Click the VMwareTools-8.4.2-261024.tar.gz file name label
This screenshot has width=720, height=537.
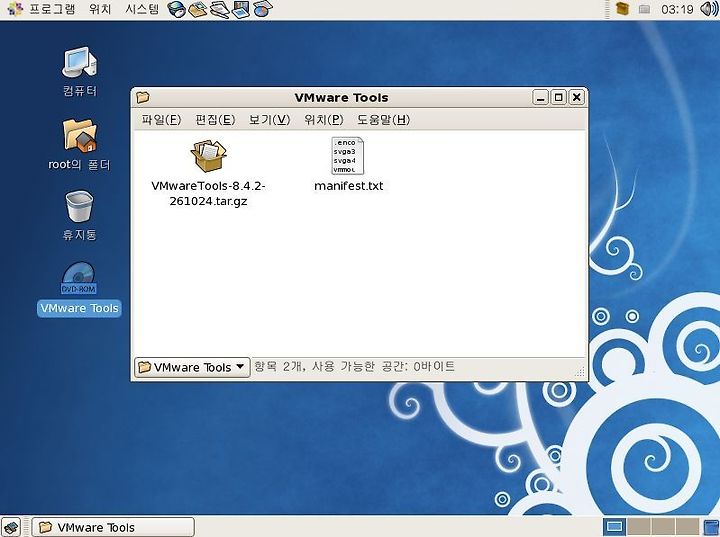[208, 193]
